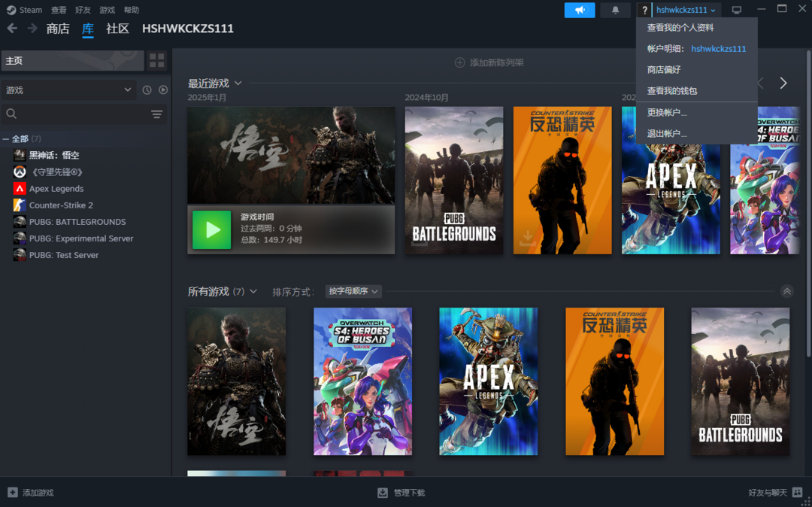
Task: Focus the library search input field
Action: (84, 114)
